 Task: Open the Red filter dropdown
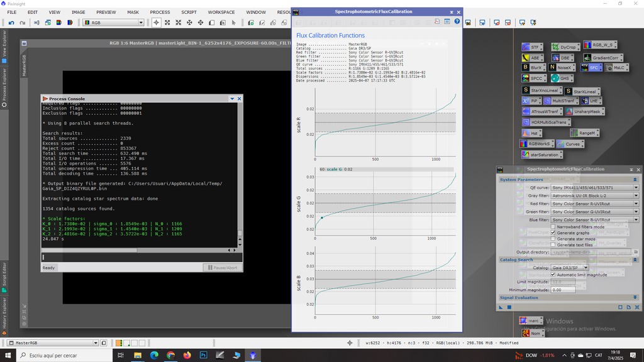tap(594, 204)
